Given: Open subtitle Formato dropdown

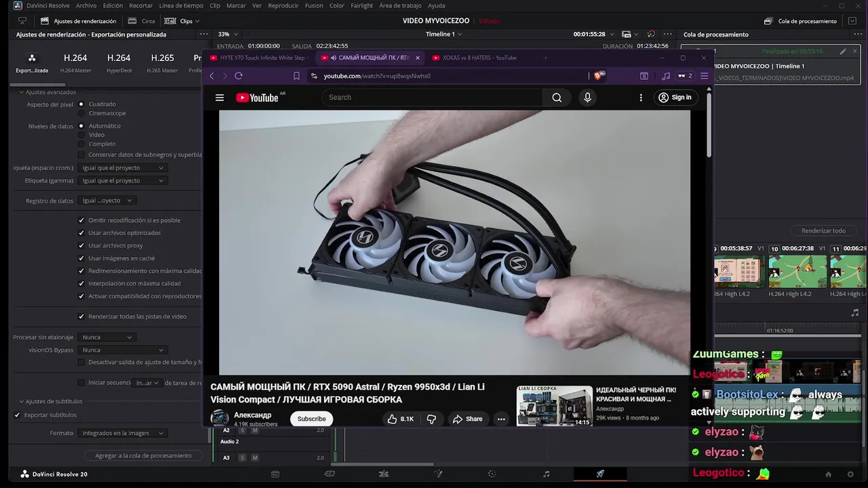Looking at the screenshot, I should (x=123, y=433).
